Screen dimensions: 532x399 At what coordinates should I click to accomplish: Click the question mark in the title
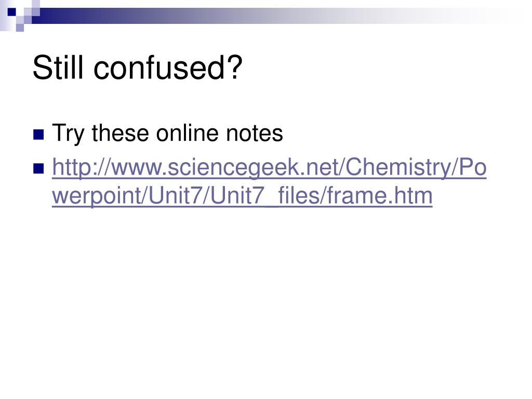(x=235, y=68)
